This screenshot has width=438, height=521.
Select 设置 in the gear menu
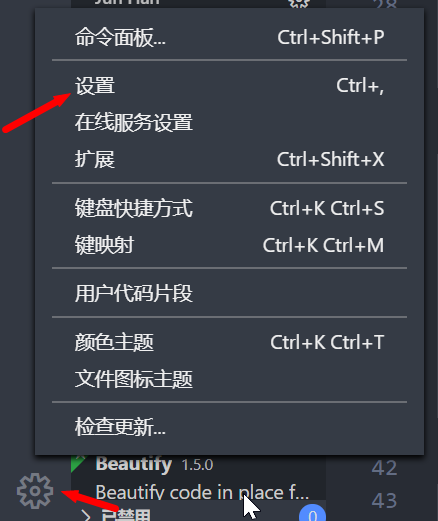pos(229,86)
